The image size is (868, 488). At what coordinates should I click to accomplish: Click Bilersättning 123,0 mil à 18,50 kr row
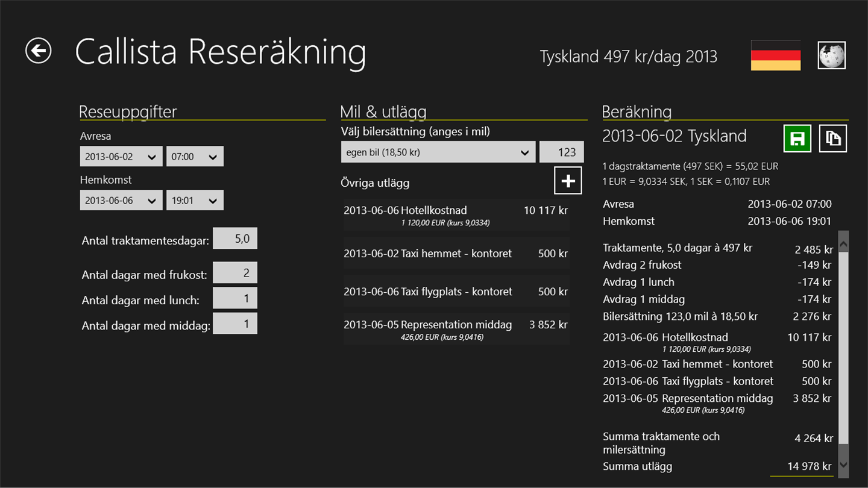pos(717,316)
